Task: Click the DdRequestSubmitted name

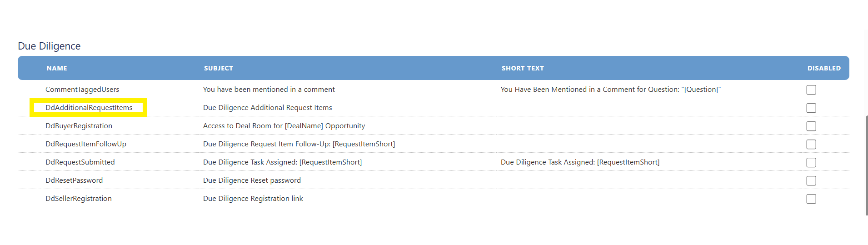Action: [80, 162]
